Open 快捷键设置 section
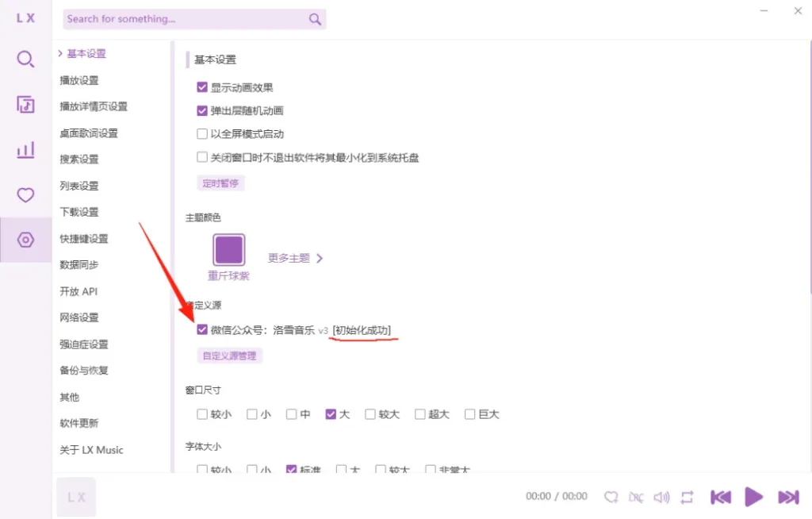812x519 pixels. point(84,239)
